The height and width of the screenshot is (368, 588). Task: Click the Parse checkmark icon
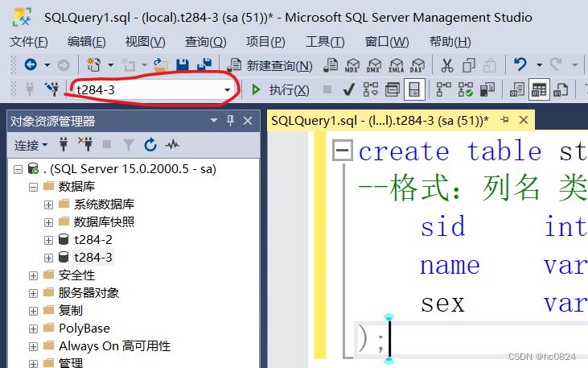(x=349, y=89)
